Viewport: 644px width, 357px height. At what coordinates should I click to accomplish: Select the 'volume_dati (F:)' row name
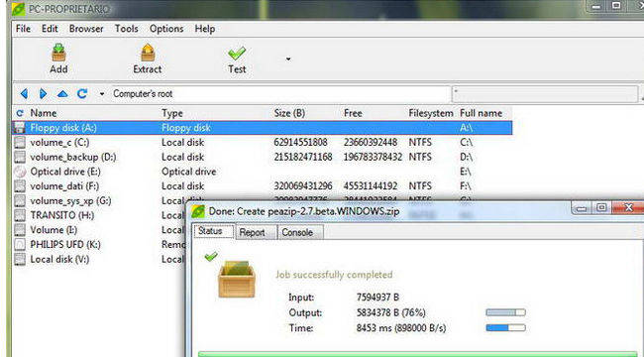point(64,186)
